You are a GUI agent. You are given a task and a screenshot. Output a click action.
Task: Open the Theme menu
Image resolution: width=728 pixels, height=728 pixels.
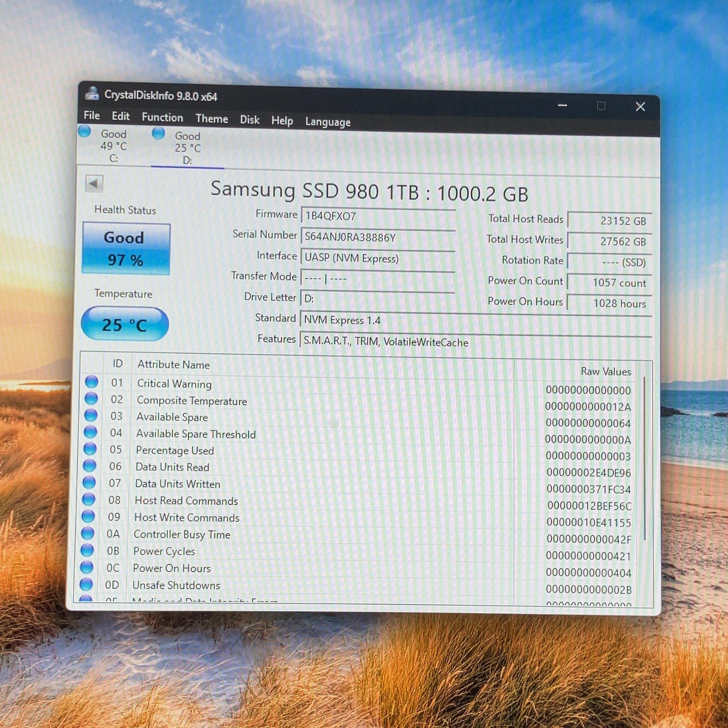[x=212, y=119]
